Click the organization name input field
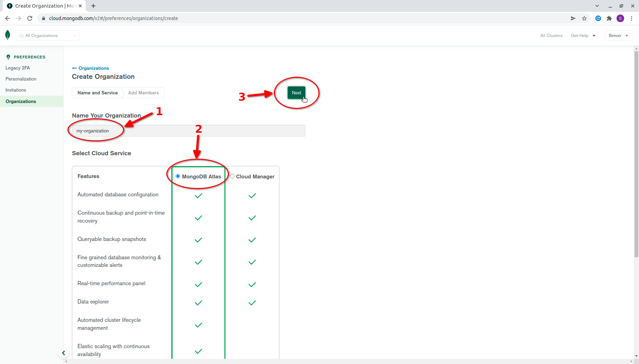Image resolution: width=639 pixels, height=364 pixels. (x=188, y=131)
